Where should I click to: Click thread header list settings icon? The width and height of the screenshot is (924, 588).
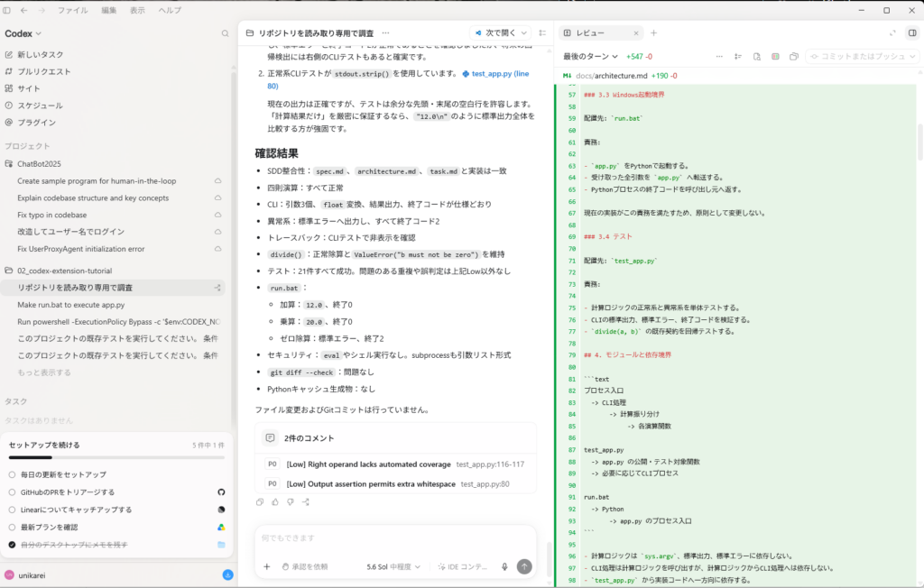coord(542,33)
